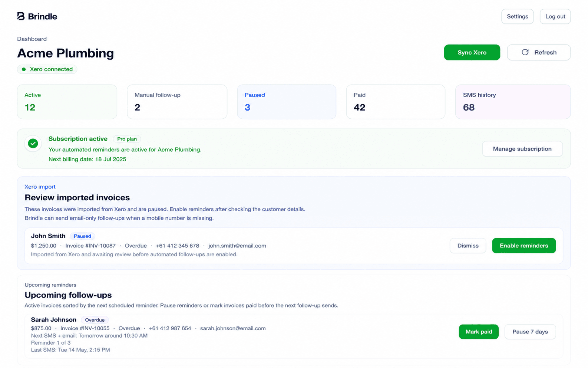Click the Paused count 3
The width and height of the screenshot is (588, 368).
coord(247,108)
